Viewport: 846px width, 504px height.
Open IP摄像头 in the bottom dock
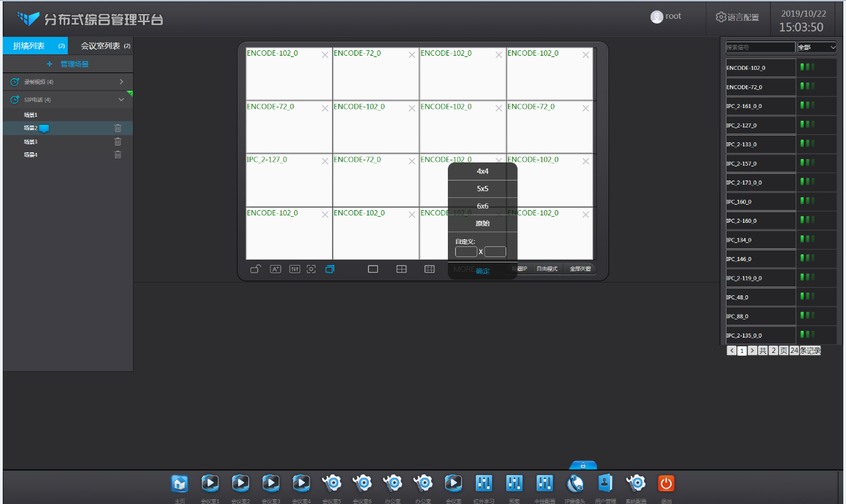point(575,483)
